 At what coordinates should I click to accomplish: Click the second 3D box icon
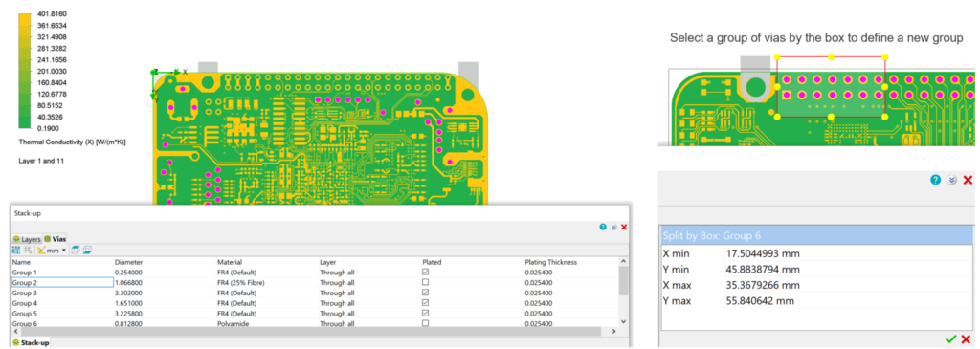pos(87,250)
